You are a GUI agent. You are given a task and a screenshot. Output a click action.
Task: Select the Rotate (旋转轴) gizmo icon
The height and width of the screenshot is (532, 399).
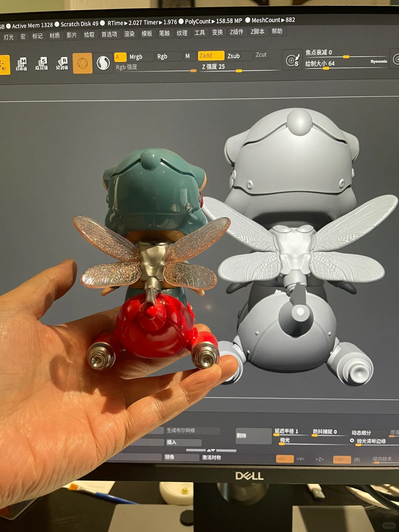62,63
